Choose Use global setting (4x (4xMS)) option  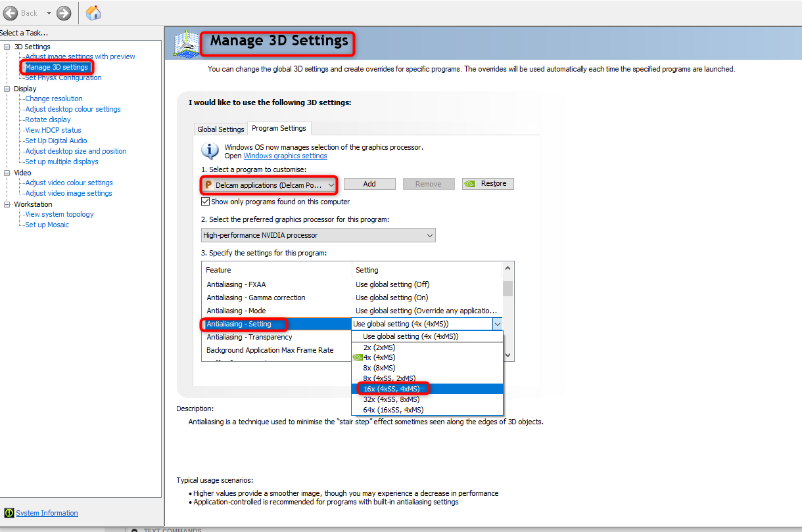(427, 336)
